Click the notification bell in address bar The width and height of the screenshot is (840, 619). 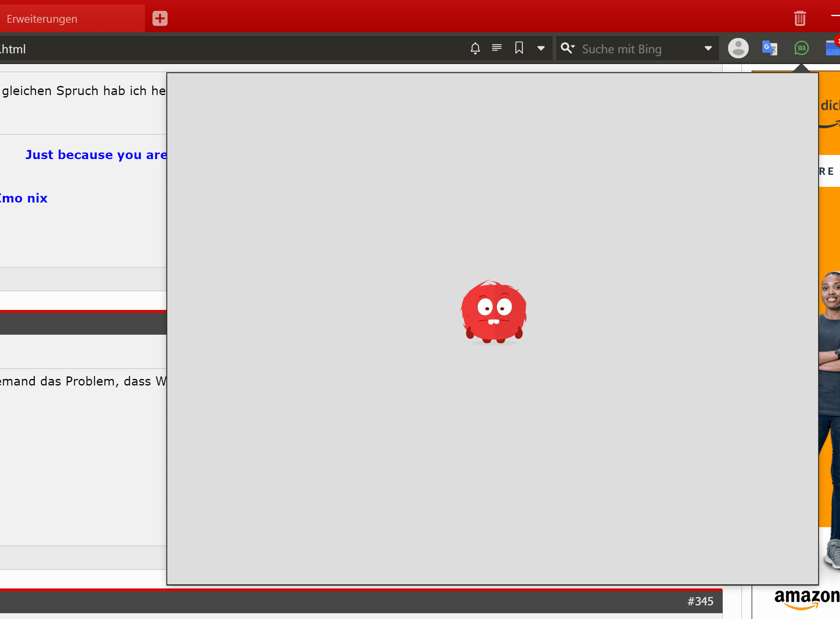475,49
